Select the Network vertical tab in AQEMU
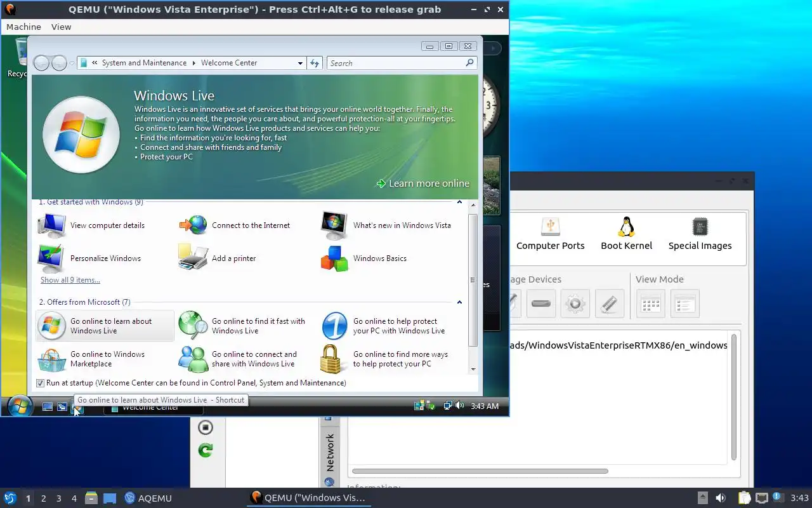The image size is (812, 508). tap(330, 452)
